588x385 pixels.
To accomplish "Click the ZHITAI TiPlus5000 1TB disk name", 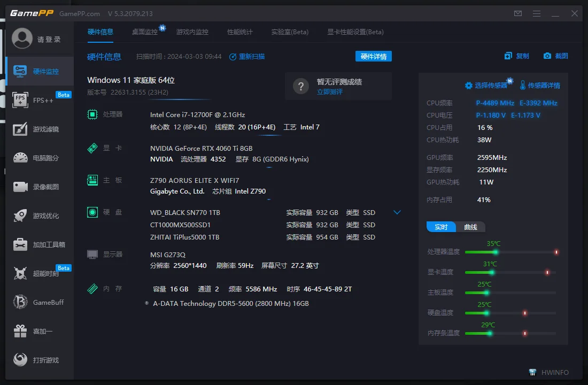I will tap(184, 237).
